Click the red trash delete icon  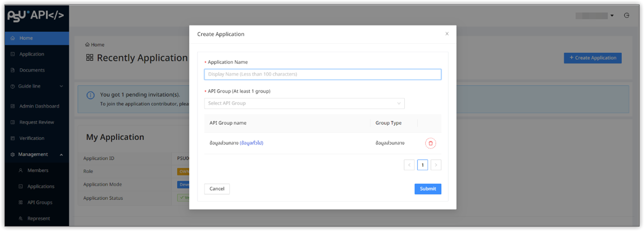430,143
